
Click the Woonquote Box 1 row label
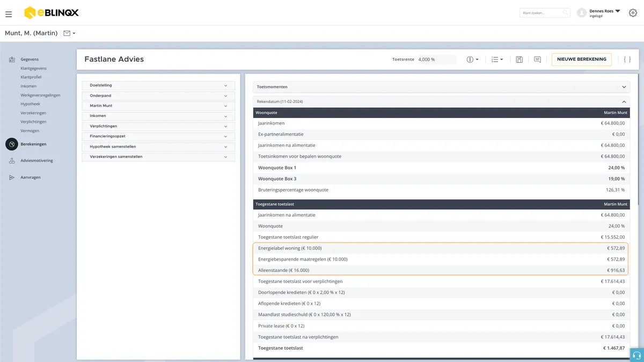(x=277, y=168)
